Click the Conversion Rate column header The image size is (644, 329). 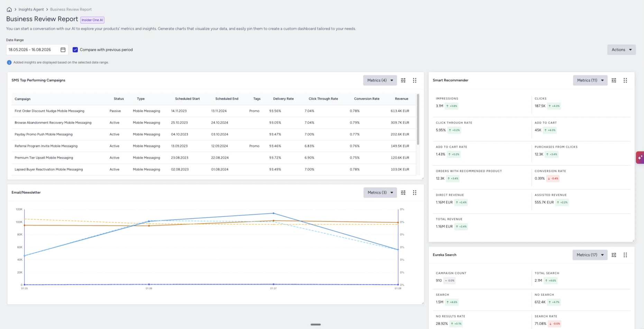(367, 99)
